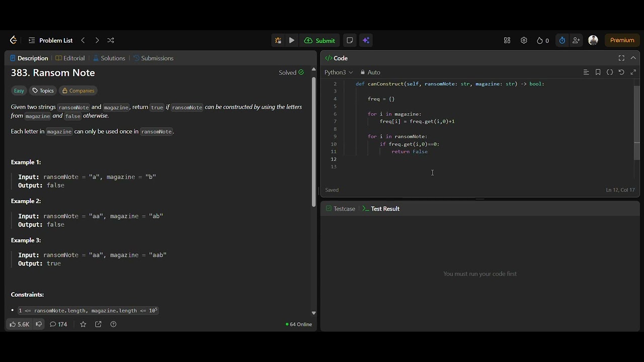Like the problem with thumbs up 5.6K
The width and height of the screenshot is (644, 362).
20,324
